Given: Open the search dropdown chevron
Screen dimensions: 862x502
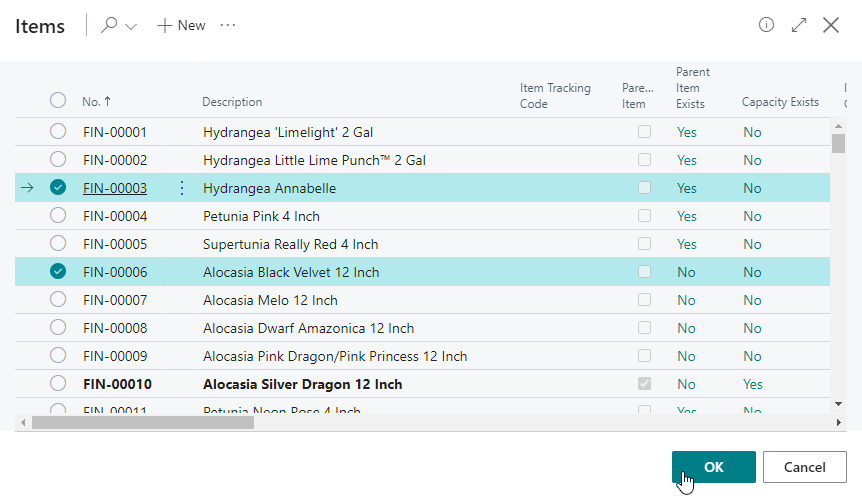Looking at the screenshot, I should [131, 26].
